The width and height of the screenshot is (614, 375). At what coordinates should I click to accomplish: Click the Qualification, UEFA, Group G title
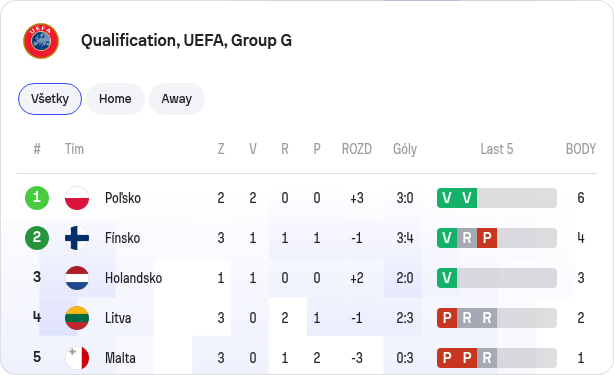[186, 40]
